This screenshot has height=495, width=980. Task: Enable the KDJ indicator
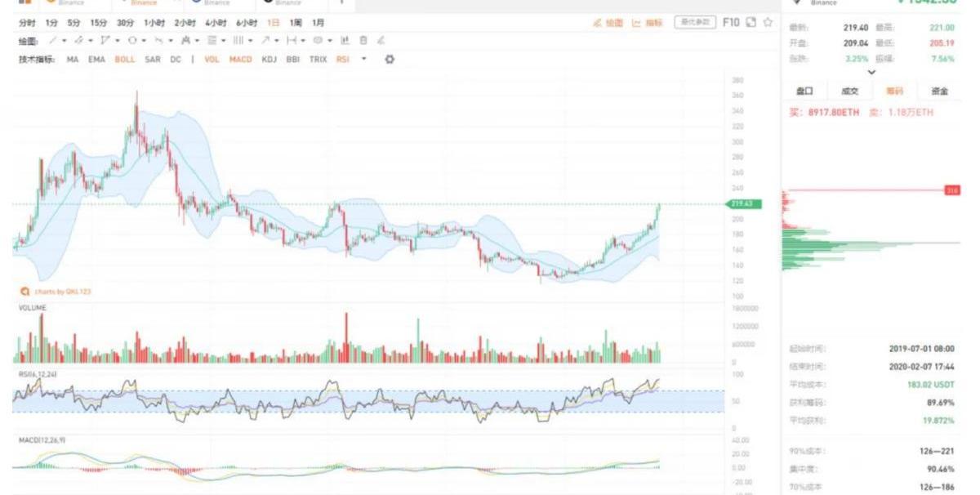(x=269, y=60)
